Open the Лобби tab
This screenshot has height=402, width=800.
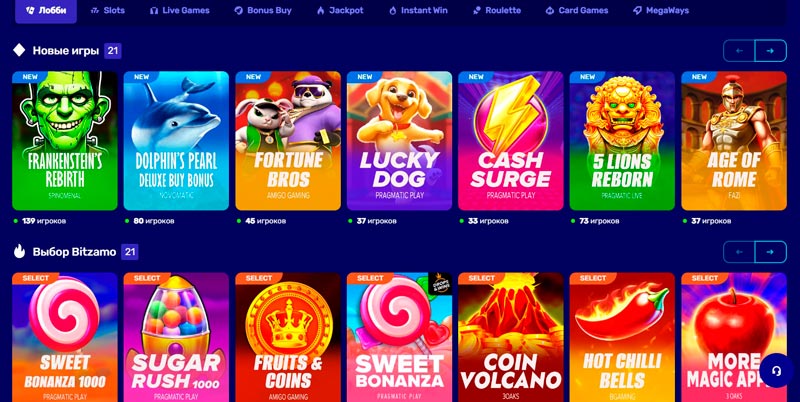click(x=46, y=10)
